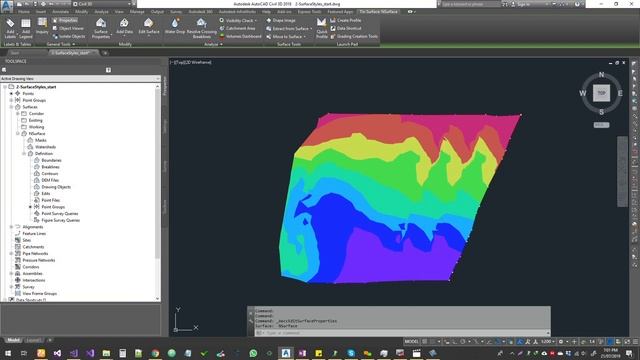Click the Properties button in General Tools
This screenshot has height=360, width=640.
(x=65, y=20)
